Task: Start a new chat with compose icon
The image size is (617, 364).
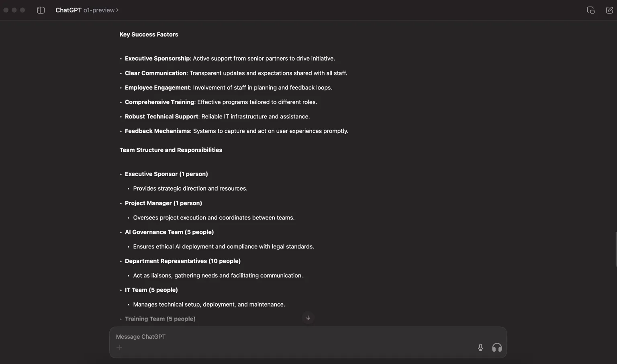Action: coord(609,10)
